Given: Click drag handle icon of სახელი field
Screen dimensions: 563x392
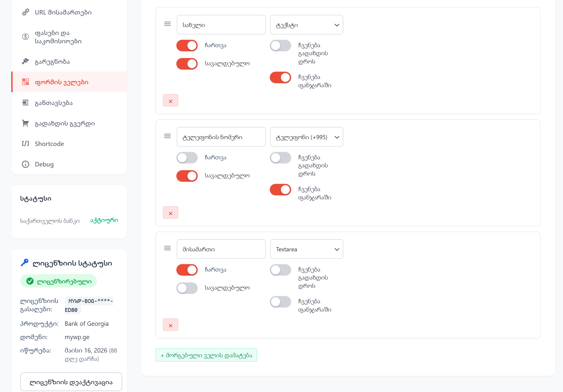Looking at the screenshot, I should click(x=167, y=24).
